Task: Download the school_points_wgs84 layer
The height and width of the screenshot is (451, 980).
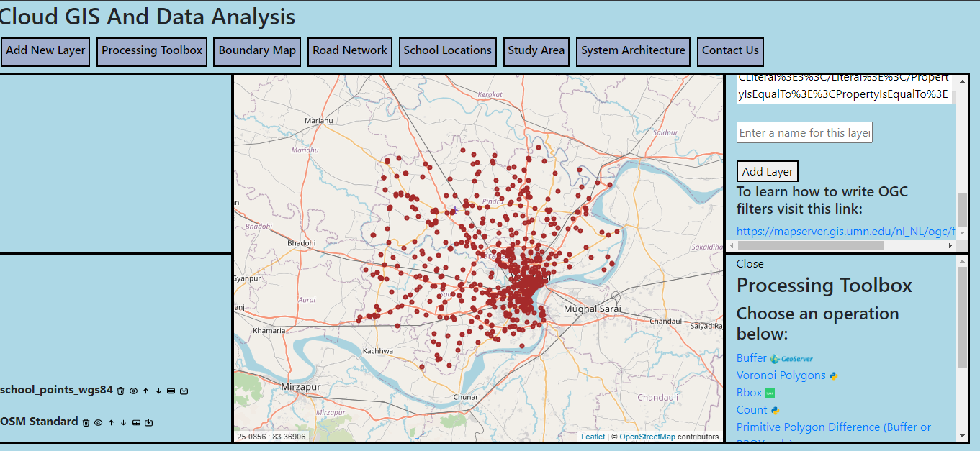Action: coord(184,391)
